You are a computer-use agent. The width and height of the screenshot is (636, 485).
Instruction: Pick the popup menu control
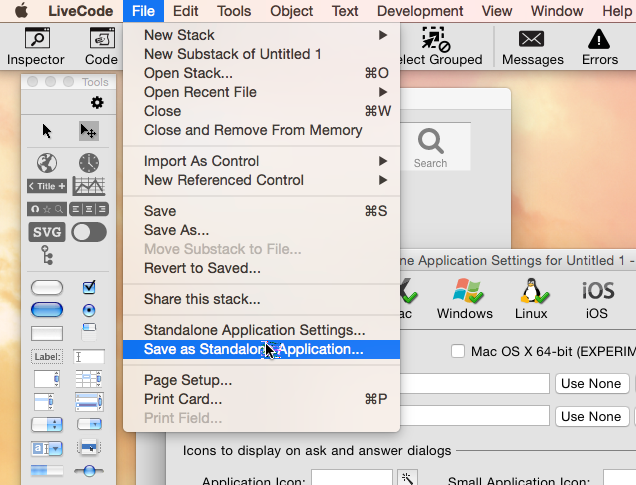point(89,447)
